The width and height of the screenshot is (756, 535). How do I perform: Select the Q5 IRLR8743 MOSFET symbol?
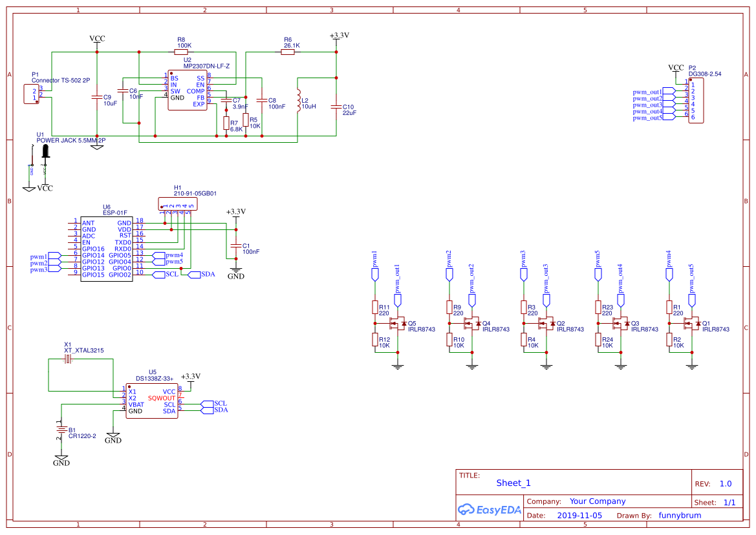coord(396,323)
